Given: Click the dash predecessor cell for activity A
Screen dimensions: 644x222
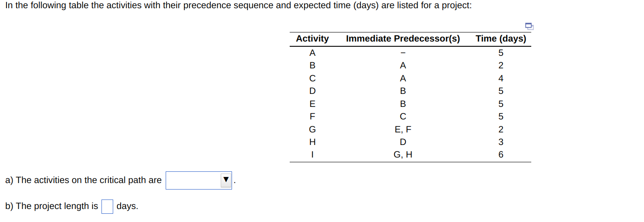Looking at the screenshot, I should [403, 53].
